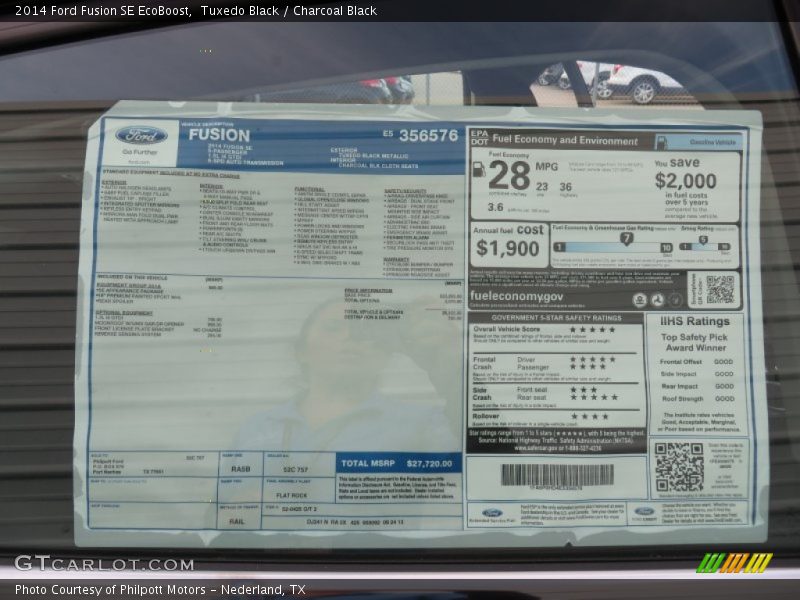This screenshot has width=800, height=600.
Task: Click 'Top Safety Pick Award Winner' text
Action: (x=694, y=342)
